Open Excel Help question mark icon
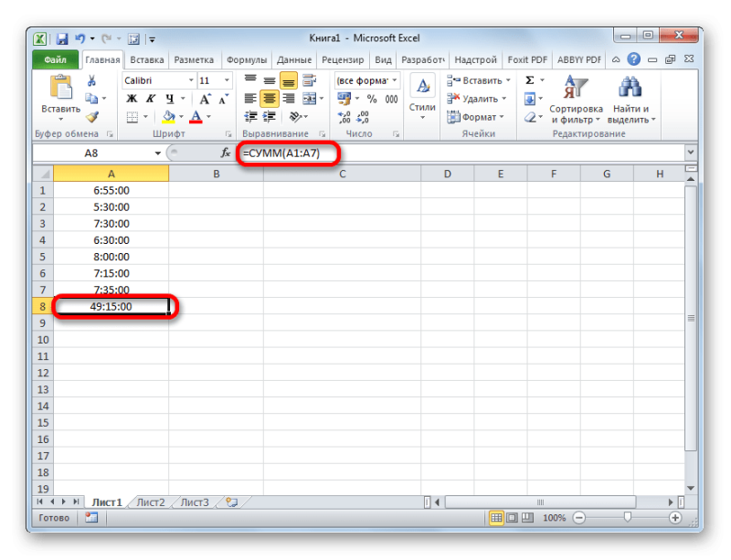This screenshot has width=731, height=560. pos(633,59)
